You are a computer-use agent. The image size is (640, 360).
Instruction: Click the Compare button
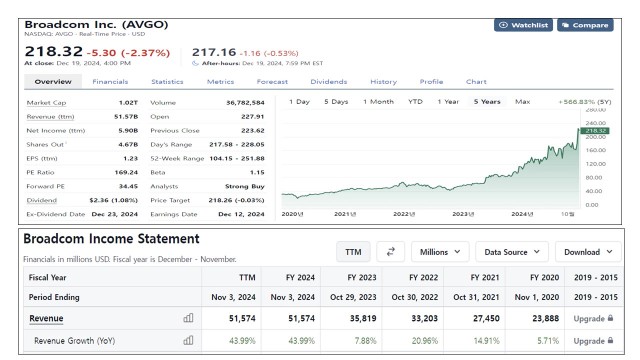coord(585,25)
